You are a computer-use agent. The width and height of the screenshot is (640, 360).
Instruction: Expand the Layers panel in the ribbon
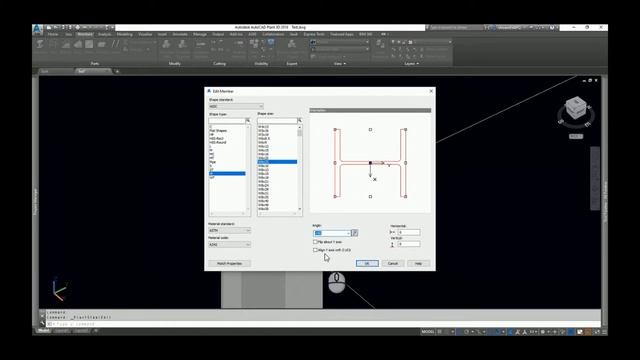pos(411,64)
